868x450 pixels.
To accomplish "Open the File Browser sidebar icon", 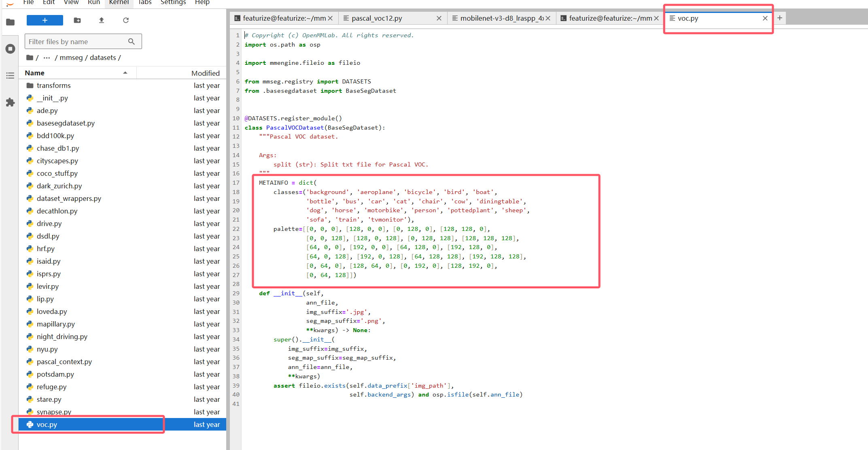I will (x=11, y=22).
